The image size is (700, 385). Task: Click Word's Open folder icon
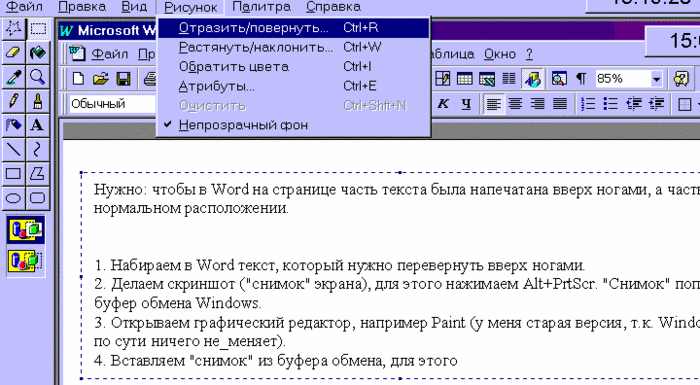101,79
